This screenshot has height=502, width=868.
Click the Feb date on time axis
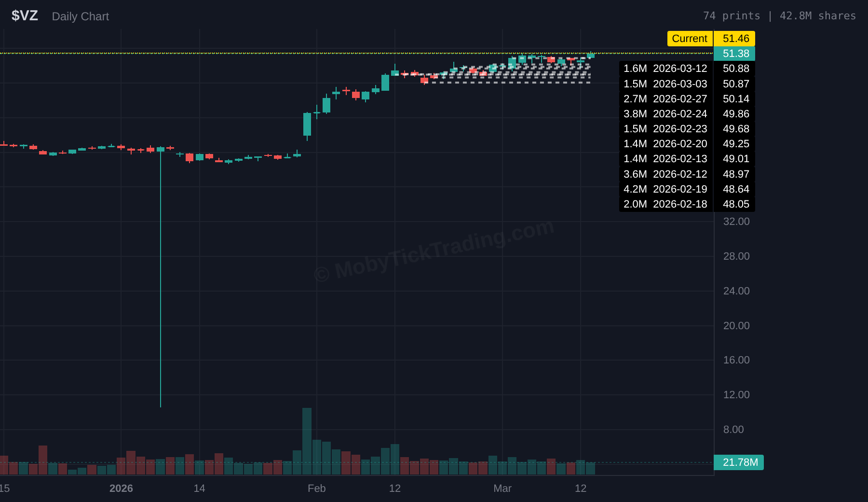pyautogui.click(x=317, y=488)
